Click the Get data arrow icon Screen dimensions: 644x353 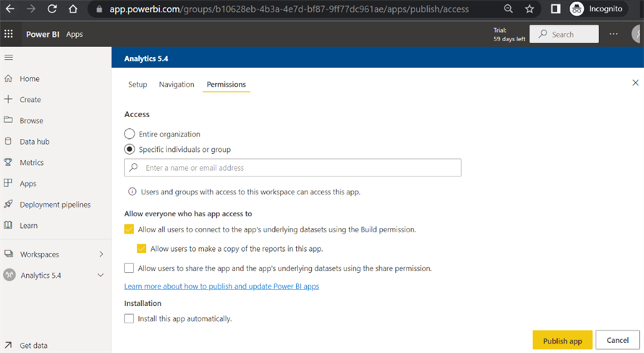(8, 345)
